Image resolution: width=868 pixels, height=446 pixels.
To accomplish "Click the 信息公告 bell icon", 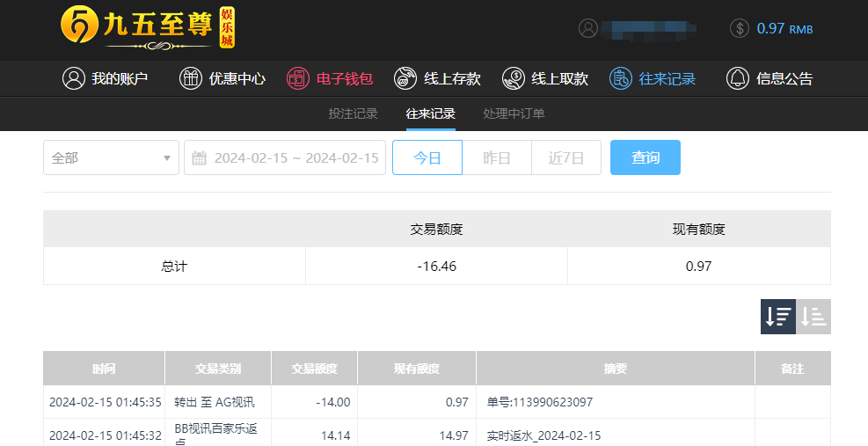I will [737, 78].
